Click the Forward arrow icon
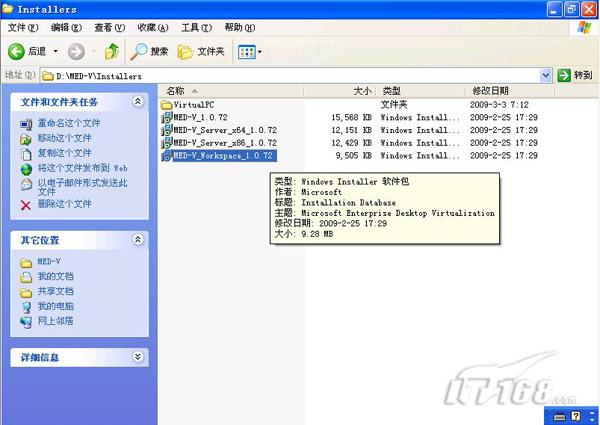 coord(76,51)
